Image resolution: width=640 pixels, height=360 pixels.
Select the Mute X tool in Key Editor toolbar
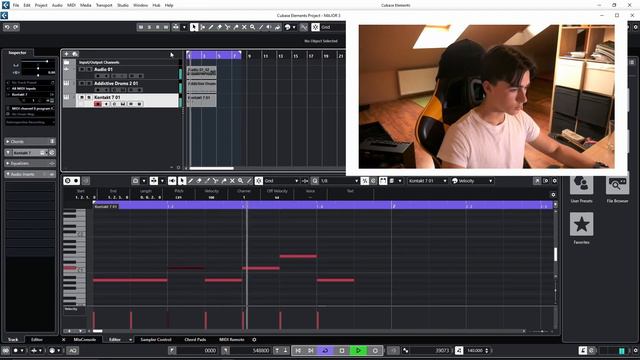tap(232, 181)
